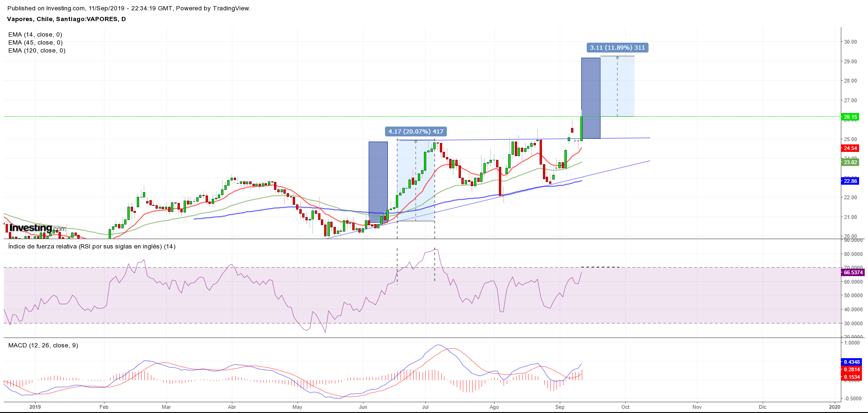
Task: Click the green 23.82 EMA value tag
Action: [850, 162]
